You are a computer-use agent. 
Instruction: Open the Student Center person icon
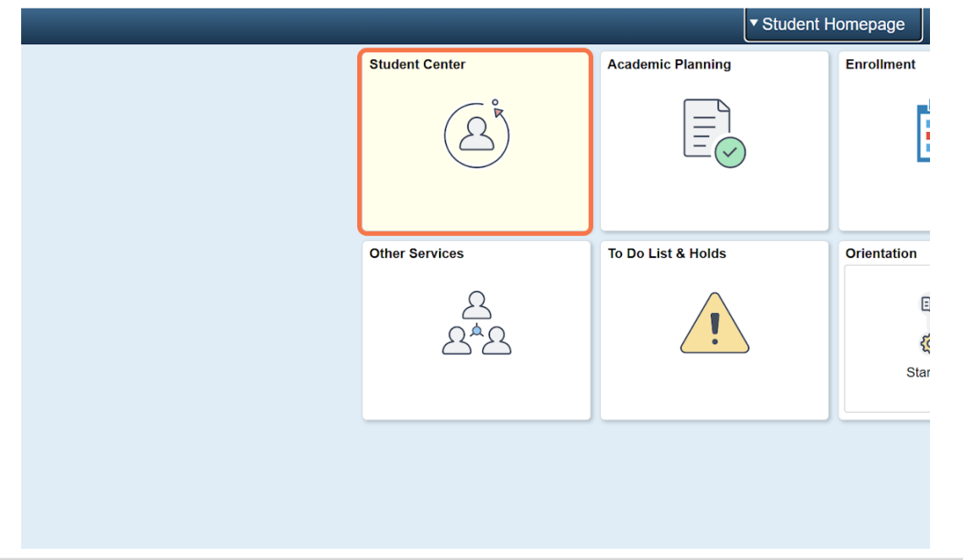pos(476,134)
